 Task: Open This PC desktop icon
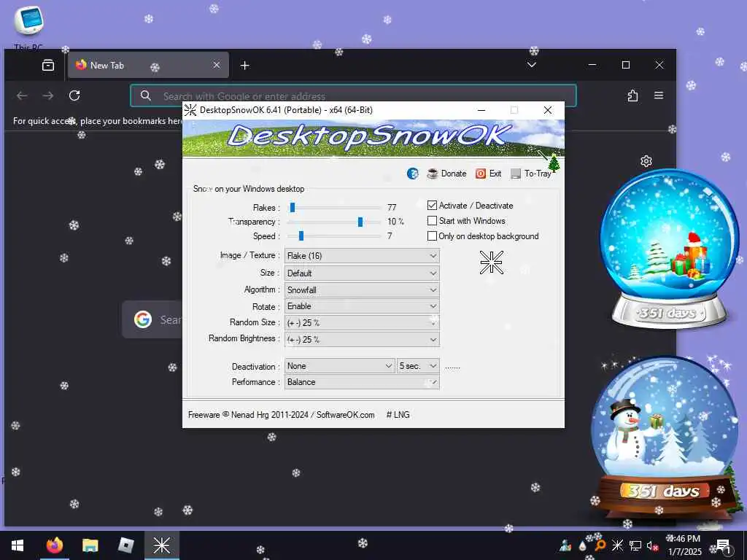pos(28,28)
